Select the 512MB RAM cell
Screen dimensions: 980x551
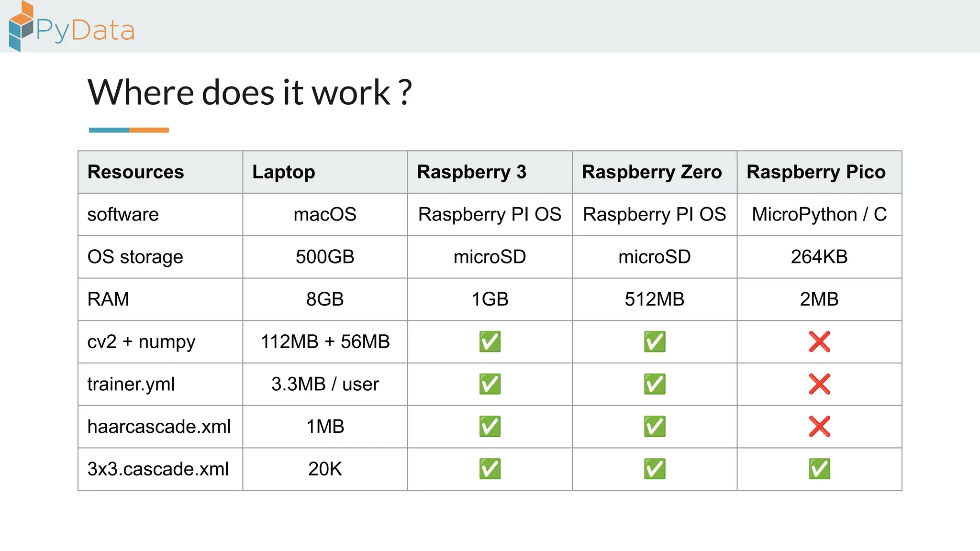coord(655,299)
